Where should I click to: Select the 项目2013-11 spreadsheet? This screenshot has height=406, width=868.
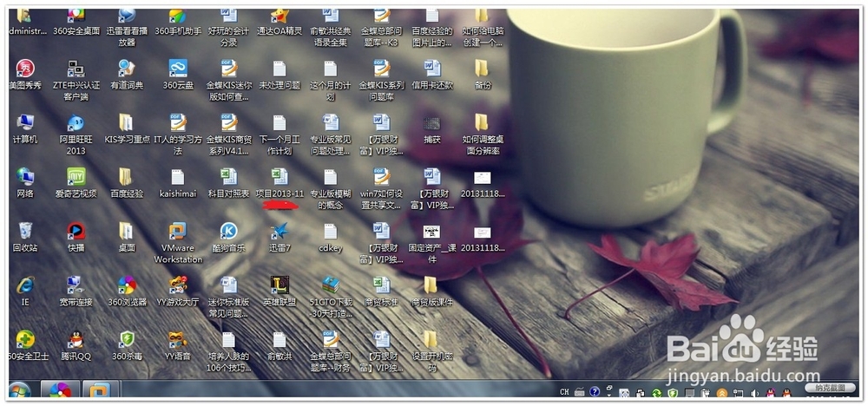pos(279,183)
